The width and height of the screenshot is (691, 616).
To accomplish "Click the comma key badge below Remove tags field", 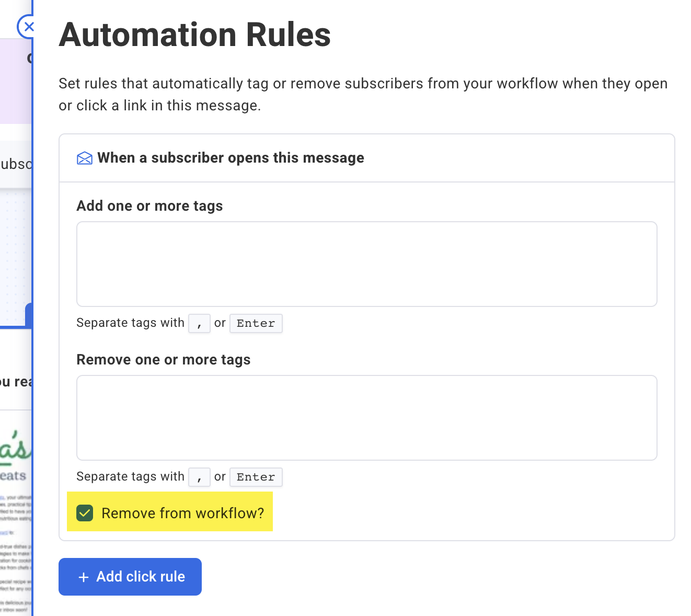I will (199, 477).
